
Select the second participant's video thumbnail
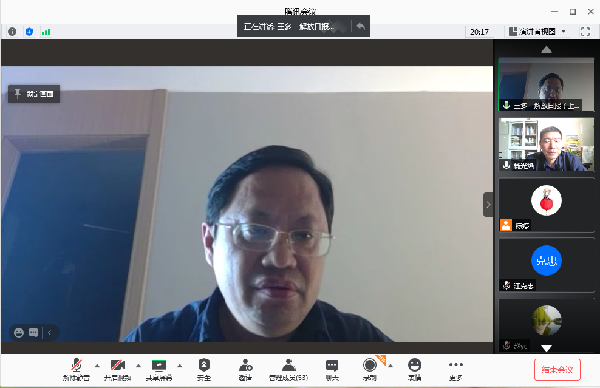[546, 144]
